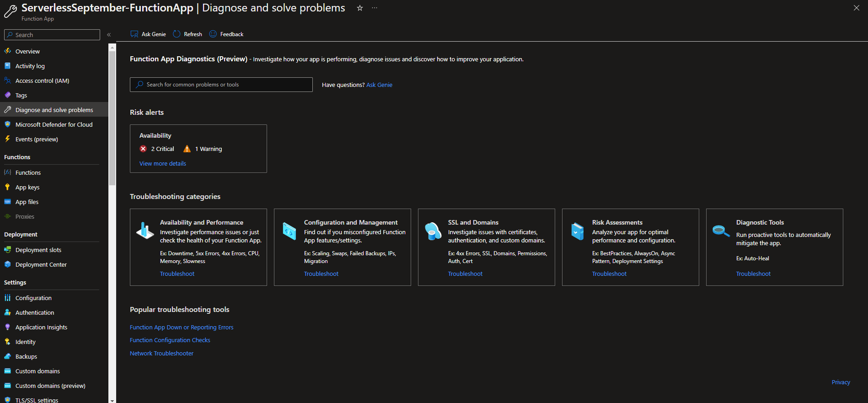Click the Availability and Performance category icon
This screenshot has width=868, height=403.
coord(145,231)
